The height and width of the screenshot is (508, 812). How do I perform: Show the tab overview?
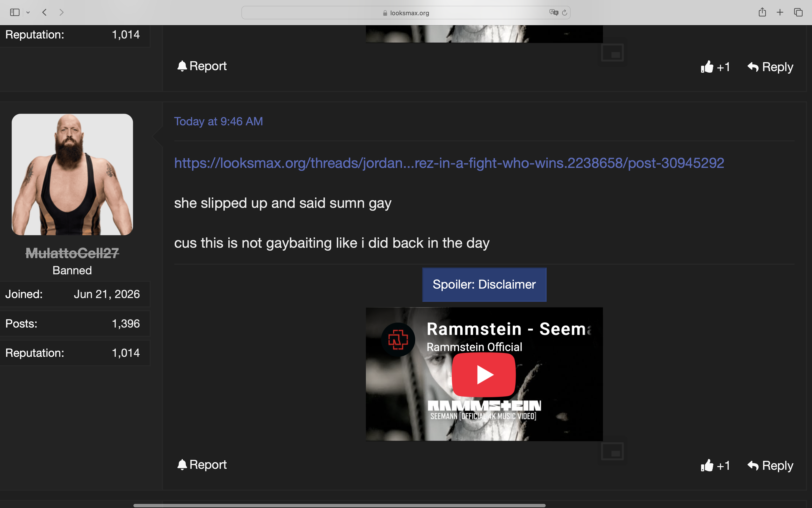pyautogui.click(x=798, y=12)
